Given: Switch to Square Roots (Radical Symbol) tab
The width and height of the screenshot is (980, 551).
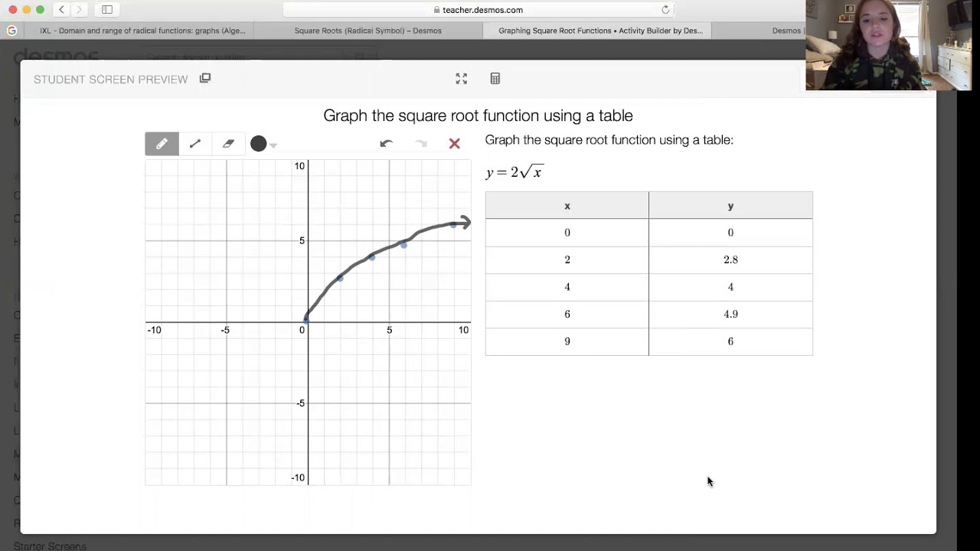Looking at the screenshot, I should [x=367, y=31].
